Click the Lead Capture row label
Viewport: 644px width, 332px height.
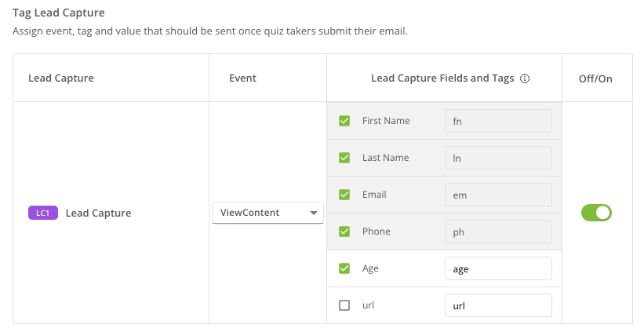click(98, 213)
